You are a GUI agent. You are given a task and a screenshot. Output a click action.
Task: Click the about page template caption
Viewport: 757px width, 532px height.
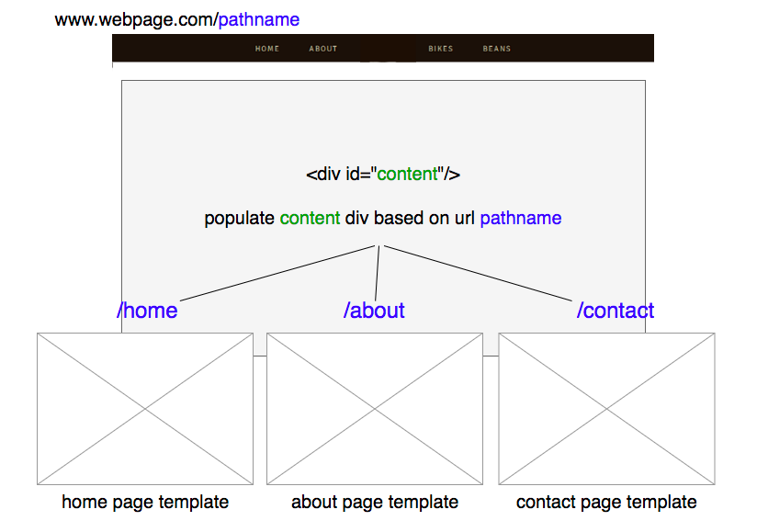[375, 503]
